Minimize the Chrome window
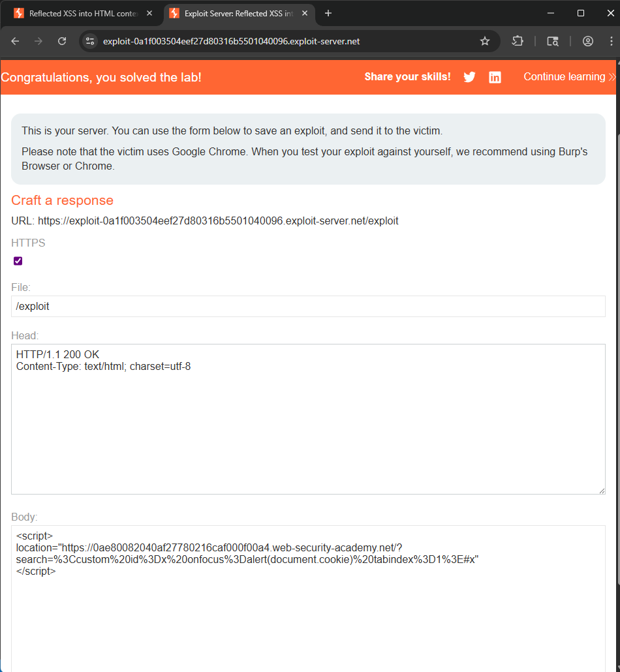This screenshot has height=672, width=620. coord(551,13)
